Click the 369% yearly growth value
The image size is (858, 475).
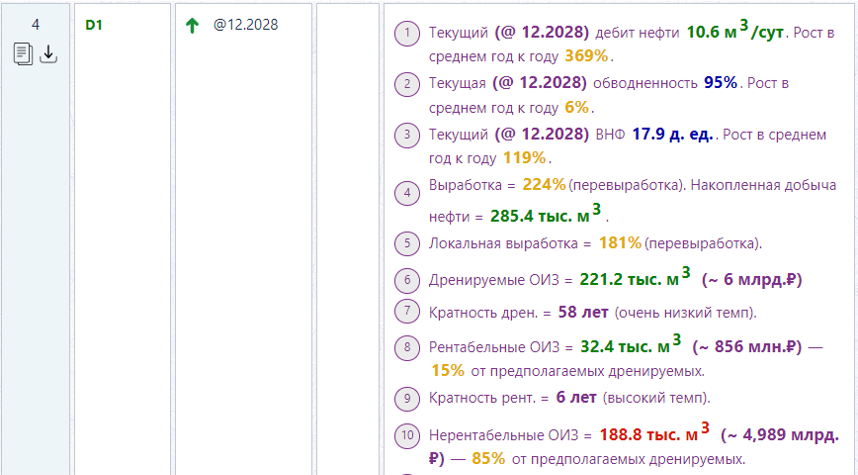coord(587,56)
